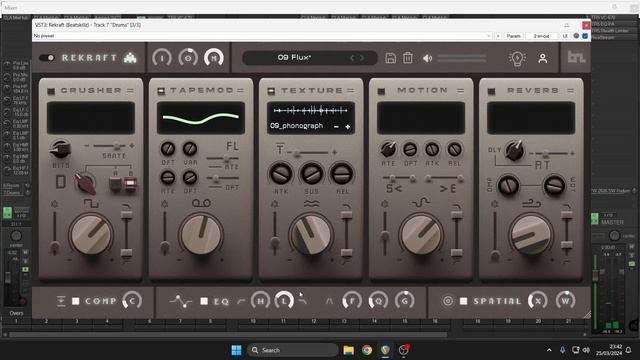Enable the Texture module power toggle
This screenshot has width=640, height=360.
(x=271, y=91)
